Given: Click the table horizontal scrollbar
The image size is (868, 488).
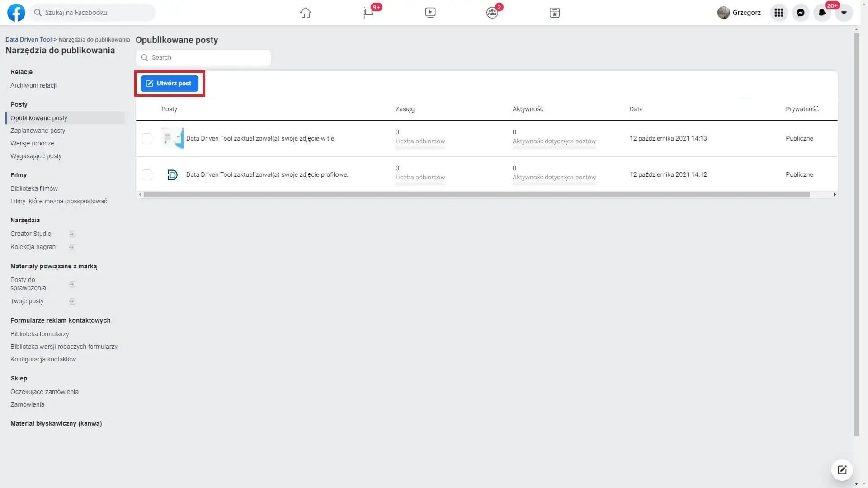Looking at the screenshot, I should click(477, 195).
